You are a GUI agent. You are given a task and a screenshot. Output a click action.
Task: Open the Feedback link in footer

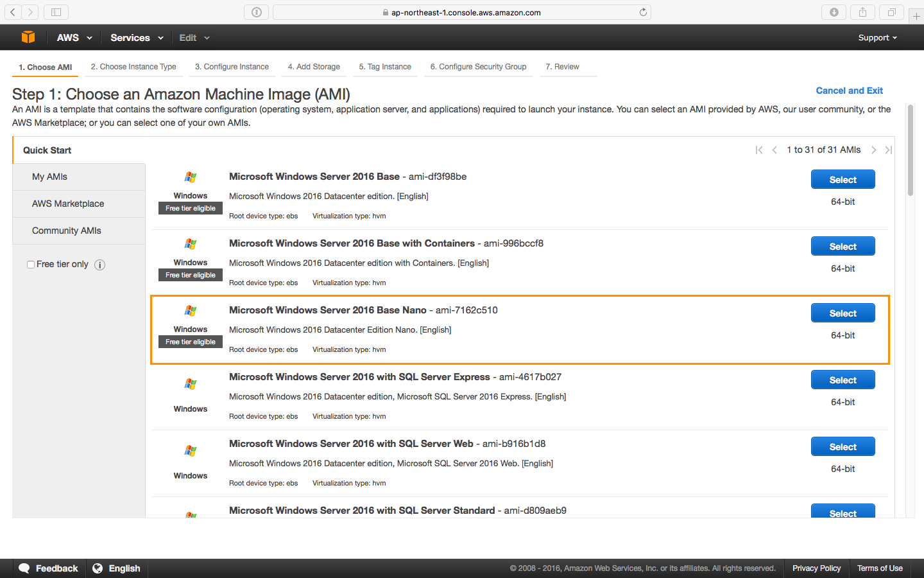[56, 568]
